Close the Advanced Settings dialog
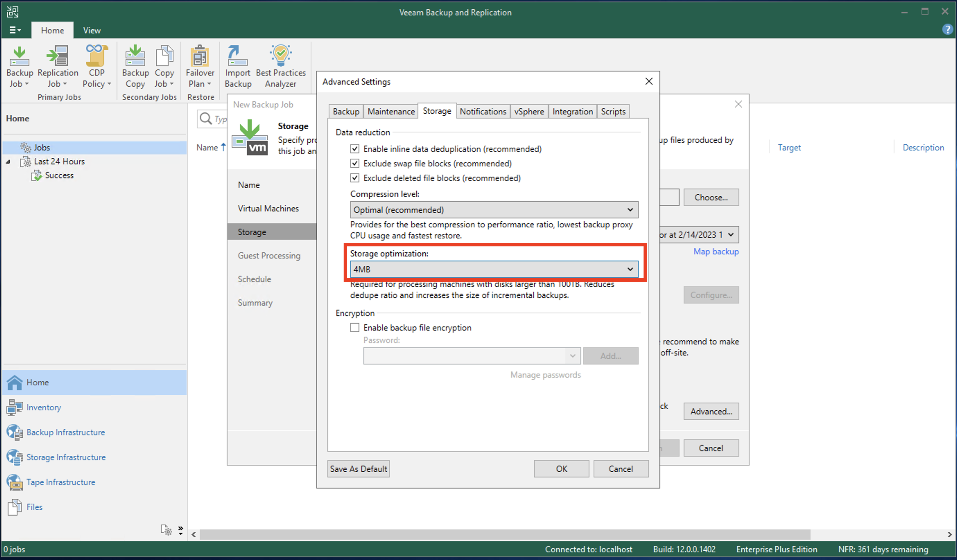The image size is (957, 560). pos(649,81)
